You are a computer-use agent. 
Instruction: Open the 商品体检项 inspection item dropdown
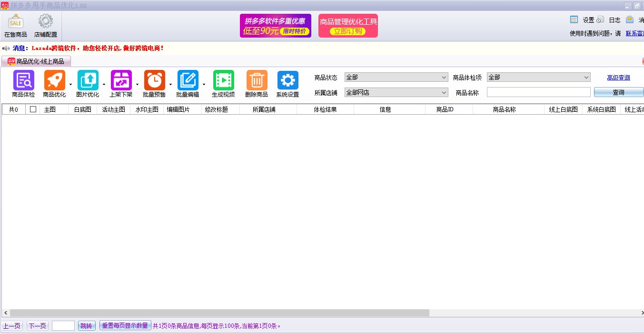pyautogui.click(x=587, y=77)
